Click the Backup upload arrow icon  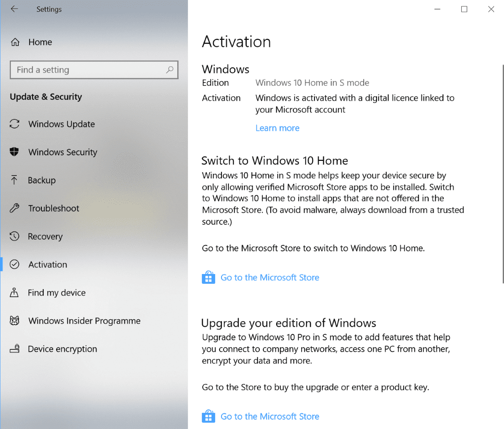[x=14, y=180]
